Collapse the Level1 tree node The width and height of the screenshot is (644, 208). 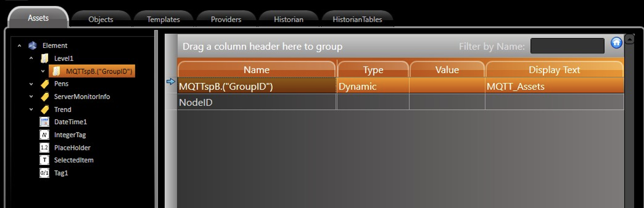(31, 58)
